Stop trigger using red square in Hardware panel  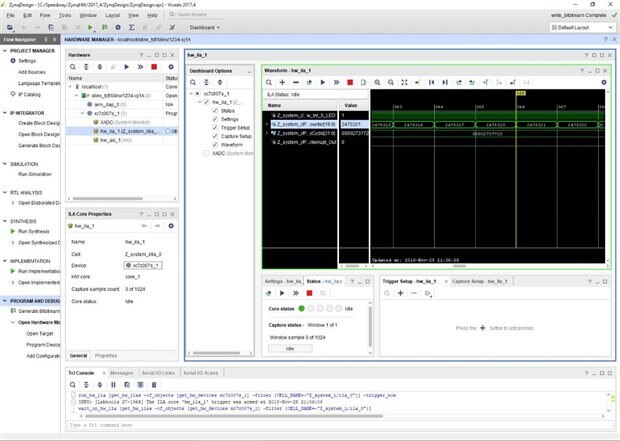click(154, 65)
